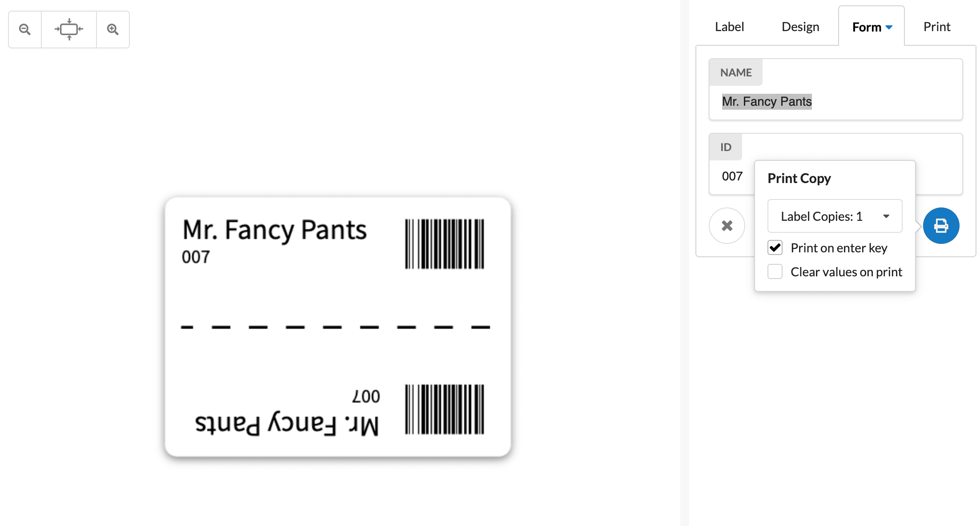
Task: Switch to the Design tab
Action: [x=800, y=27]
